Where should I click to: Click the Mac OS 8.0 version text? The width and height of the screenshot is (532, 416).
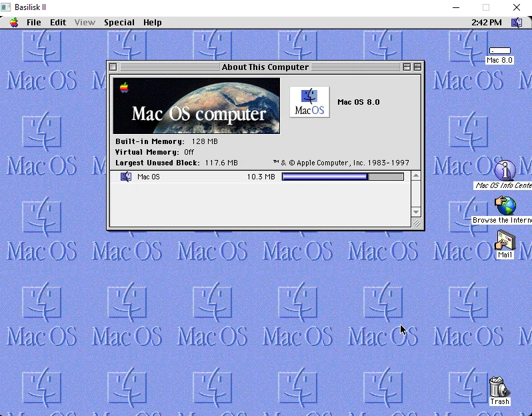coord(358,102)
